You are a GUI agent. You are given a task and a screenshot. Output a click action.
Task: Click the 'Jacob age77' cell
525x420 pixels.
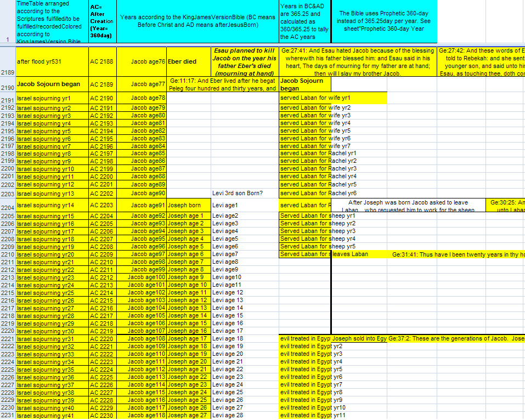coord(142,84)
